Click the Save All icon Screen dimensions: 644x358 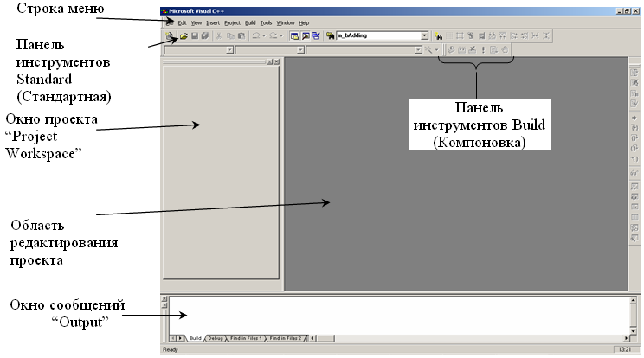coord(204,36)
